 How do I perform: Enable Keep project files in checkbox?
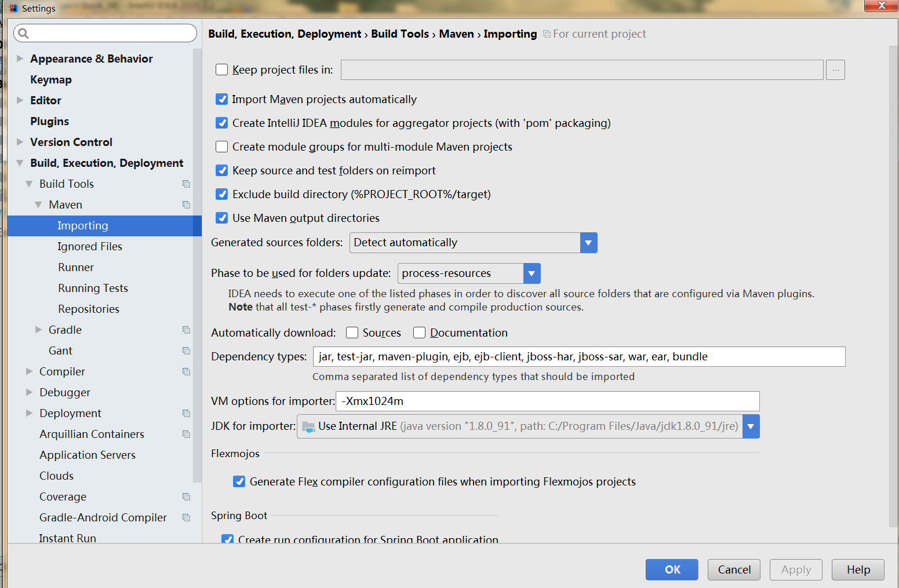click(221, 70)
